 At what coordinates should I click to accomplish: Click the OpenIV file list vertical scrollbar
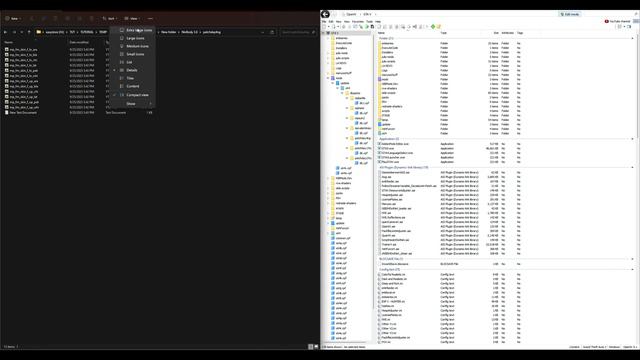637,86
